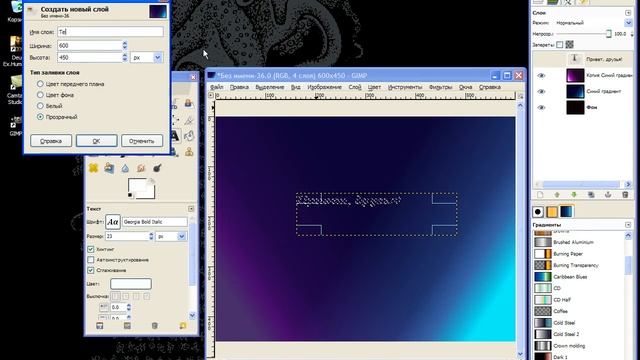Viewport: 640px width, 360px height.
Task: Select 'Цвет фона' fill option
Action: [40, 95]
